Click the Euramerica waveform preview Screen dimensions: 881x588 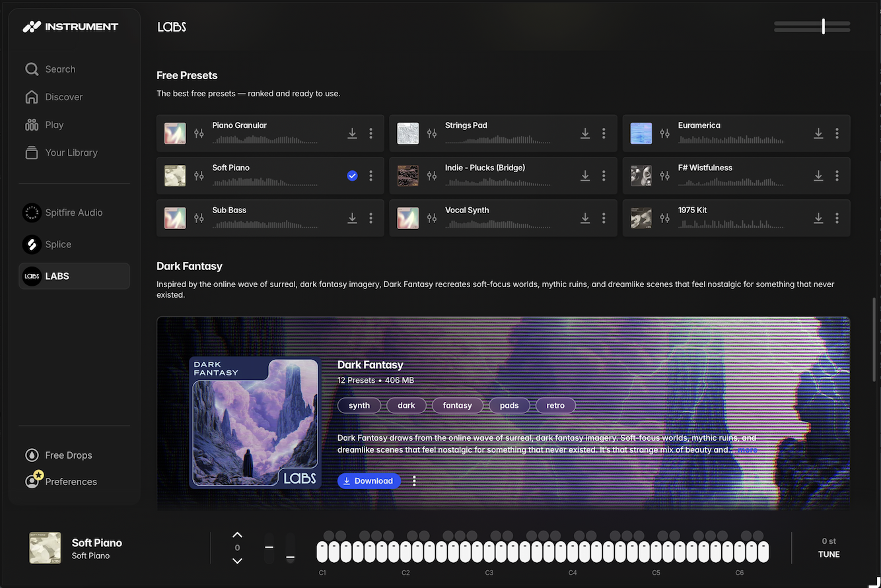coord(731,140)
